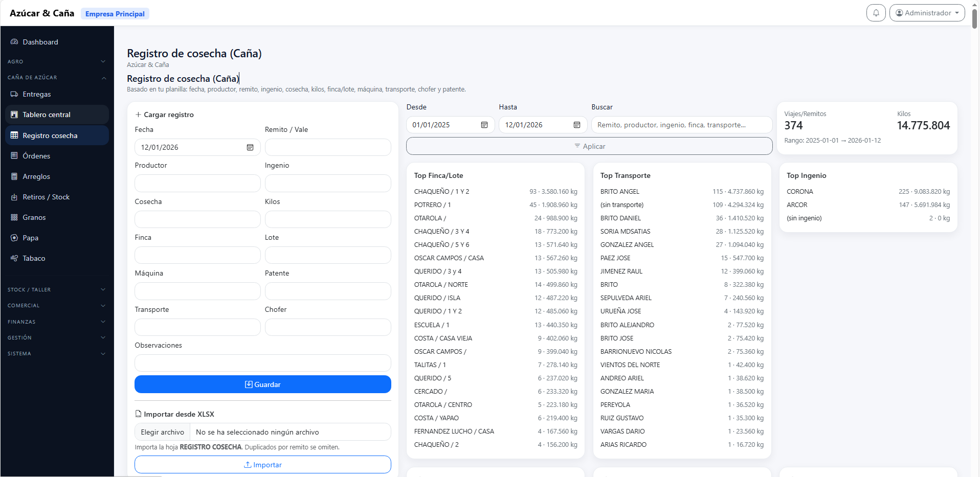Viewport: 980px width, 477px height.
Task: Open Granos in the sidebar
Action: point(34,217)
